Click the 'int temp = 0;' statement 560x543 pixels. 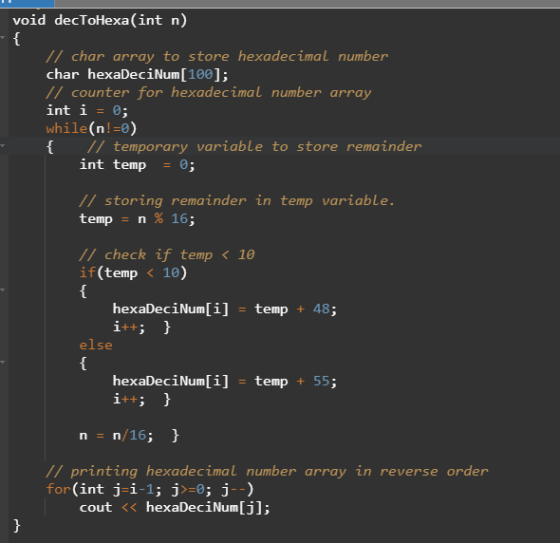(x=137, y=165)
